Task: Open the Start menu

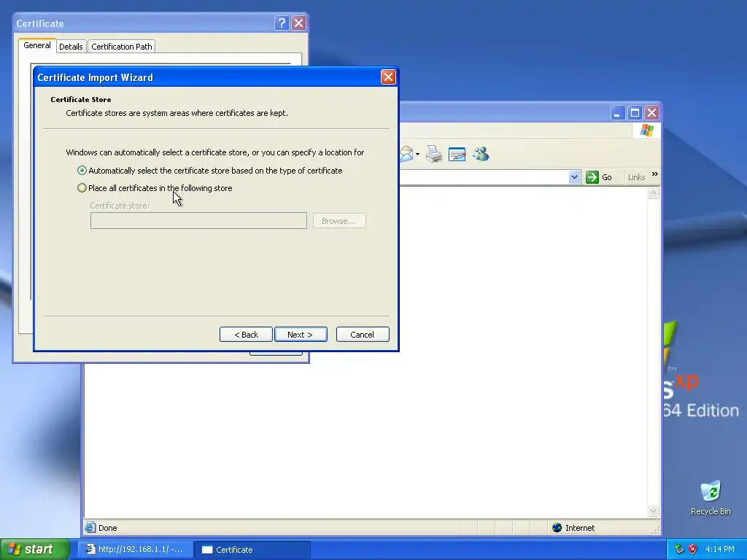Action: pos(35,549)
